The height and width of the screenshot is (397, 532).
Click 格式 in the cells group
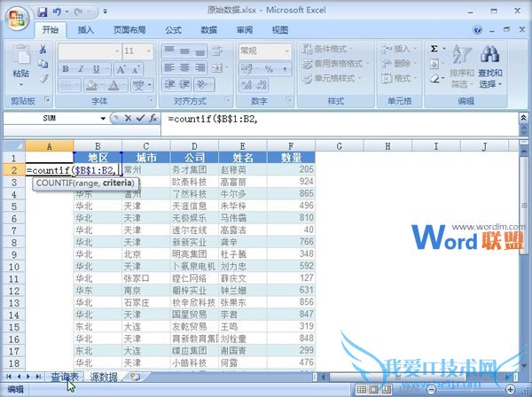point(398,79)
